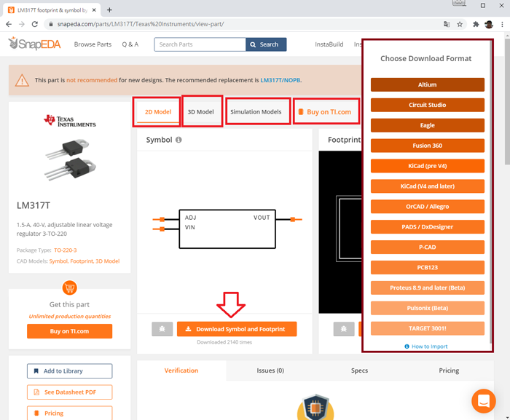Click the SnapEDA logo
This screenshot has width=510, height=420.
34,44
